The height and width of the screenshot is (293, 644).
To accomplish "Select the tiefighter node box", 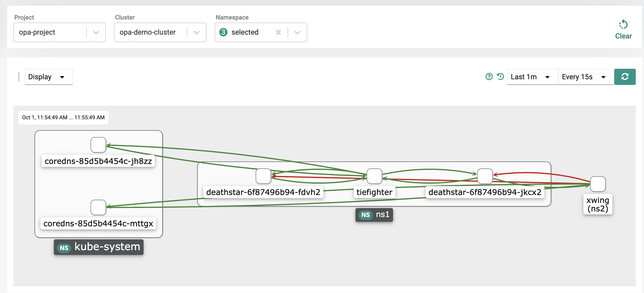I will coord(374,176).
